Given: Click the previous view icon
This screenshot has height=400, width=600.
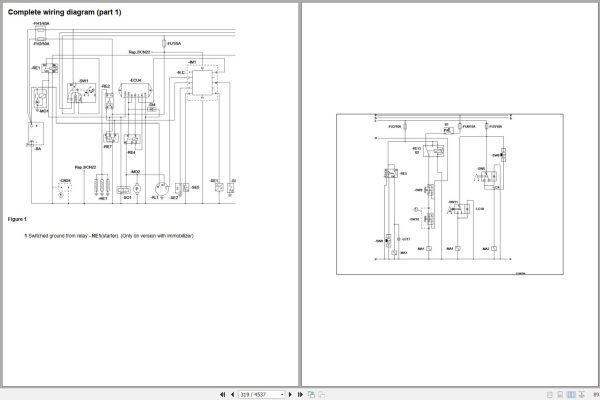Looking at the screenshot, I should [311, 394].
